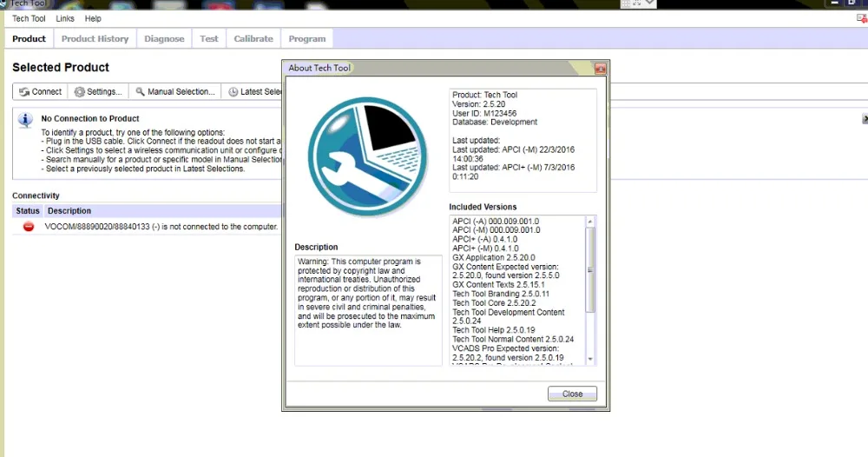Click the Status column header

pyautogui.click(x=28, y=211)
